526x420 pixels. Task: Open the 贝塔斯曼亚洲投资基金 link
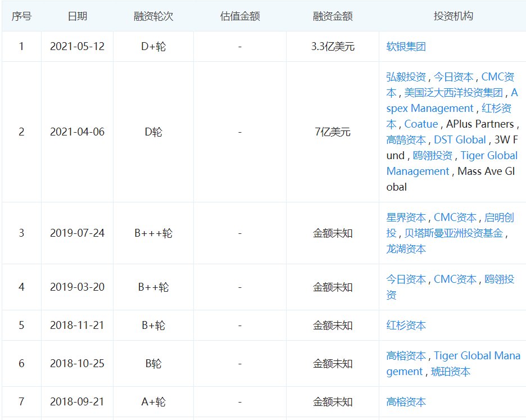point(454,233)
